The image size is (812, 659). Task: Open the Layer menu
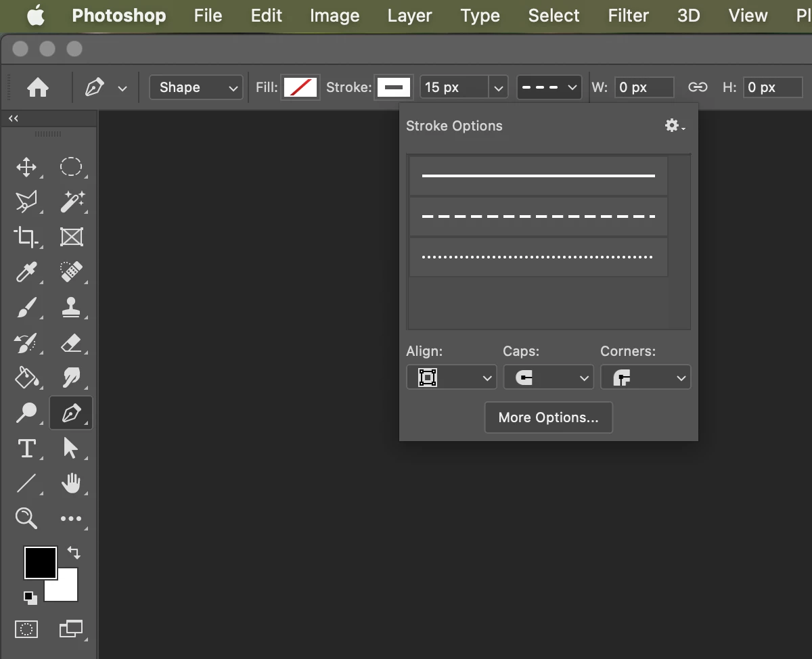(410, 16)
